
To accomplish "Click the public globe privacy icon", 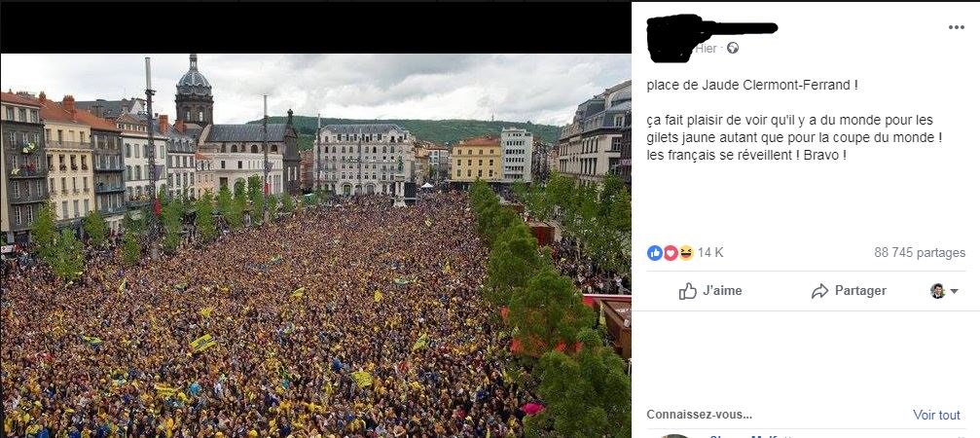I will [733, 48].
